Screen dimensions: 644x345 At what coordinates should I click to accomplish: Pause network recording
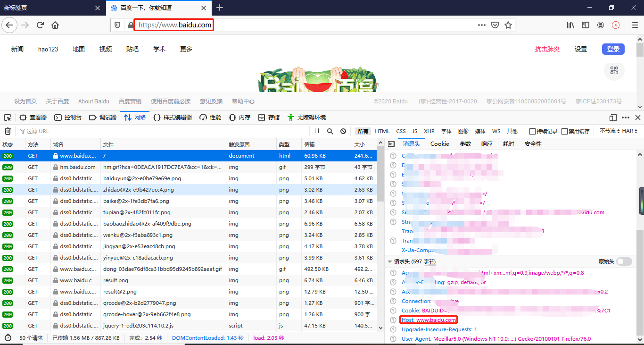pos(317,131)
